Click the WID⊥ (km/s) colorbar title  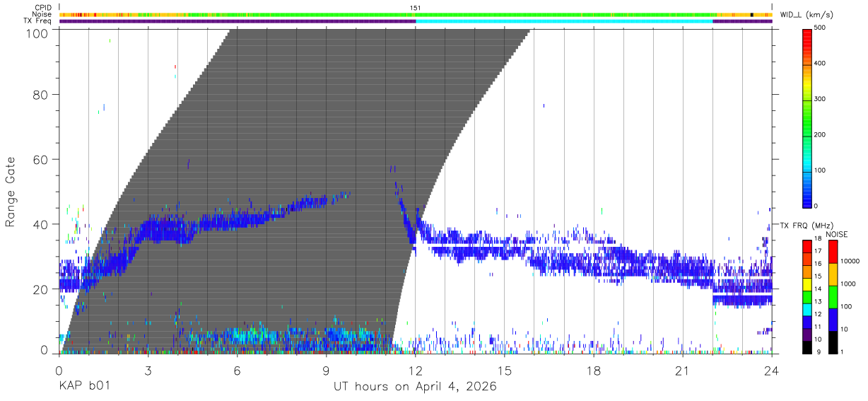pos(807,14)
